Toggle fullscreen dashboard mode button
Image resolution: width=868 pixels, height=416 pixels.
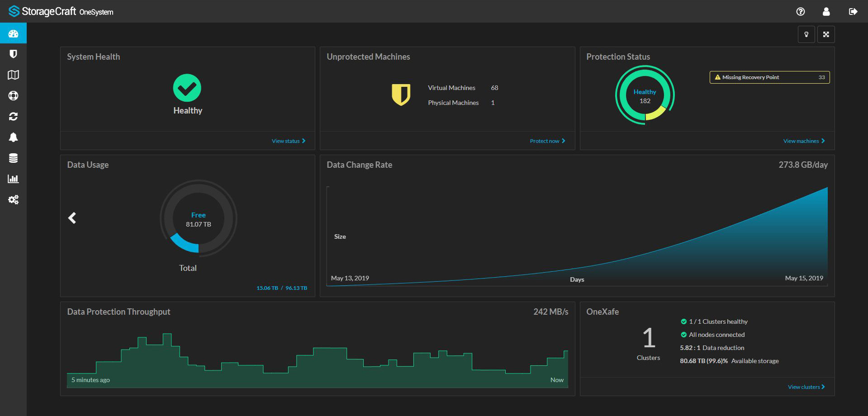[x=826, y=34]
